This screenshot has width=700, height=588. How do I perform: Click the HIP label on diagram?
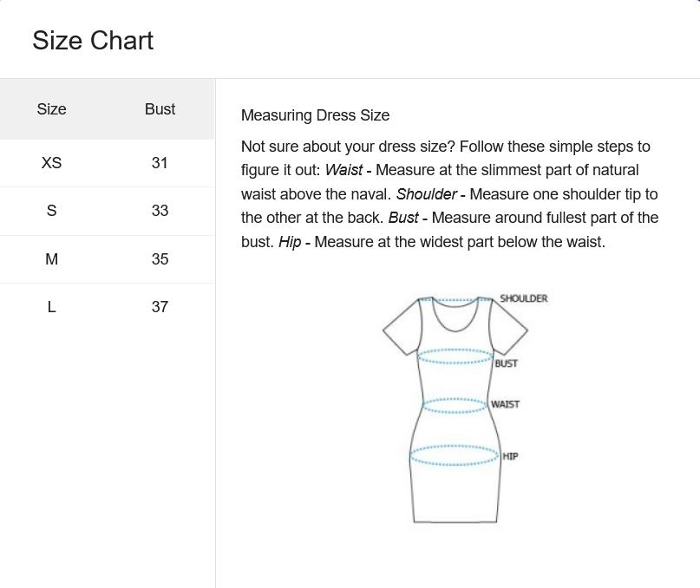coord(510,456)
